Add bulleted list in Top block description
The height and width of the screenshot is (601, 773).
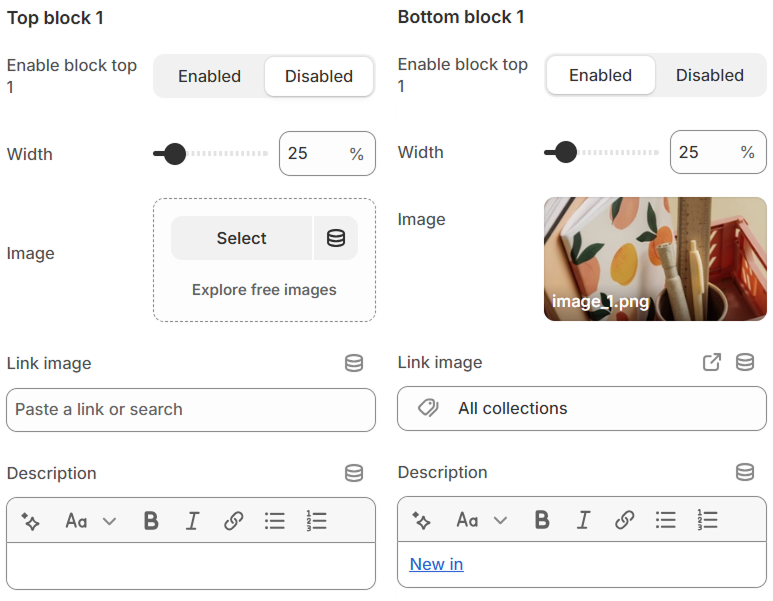tap(275, 521)
